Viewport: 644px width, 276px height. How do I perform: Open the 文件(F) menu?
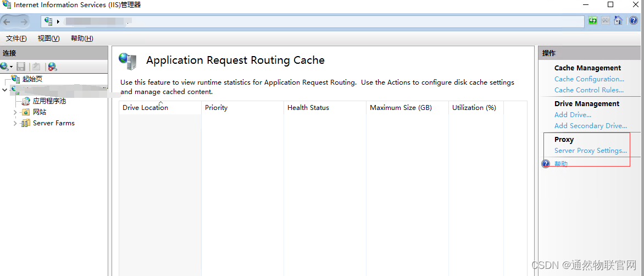pos(16,38)
